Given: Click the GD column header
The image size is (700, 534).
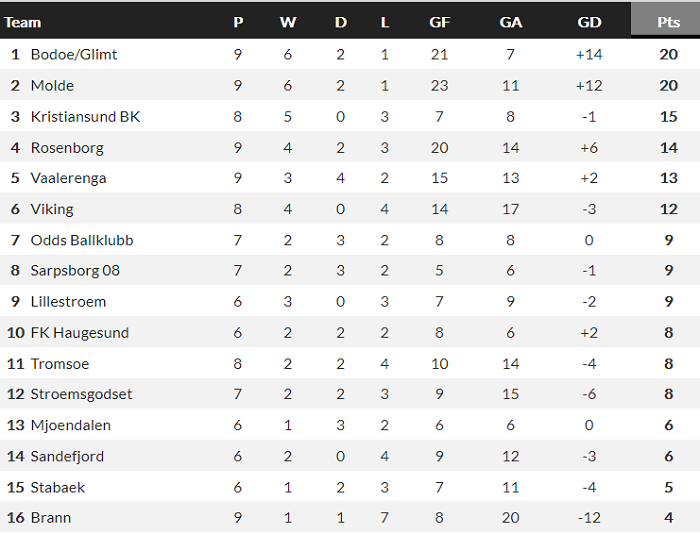Looking at the screenshot, I should 589,21.
